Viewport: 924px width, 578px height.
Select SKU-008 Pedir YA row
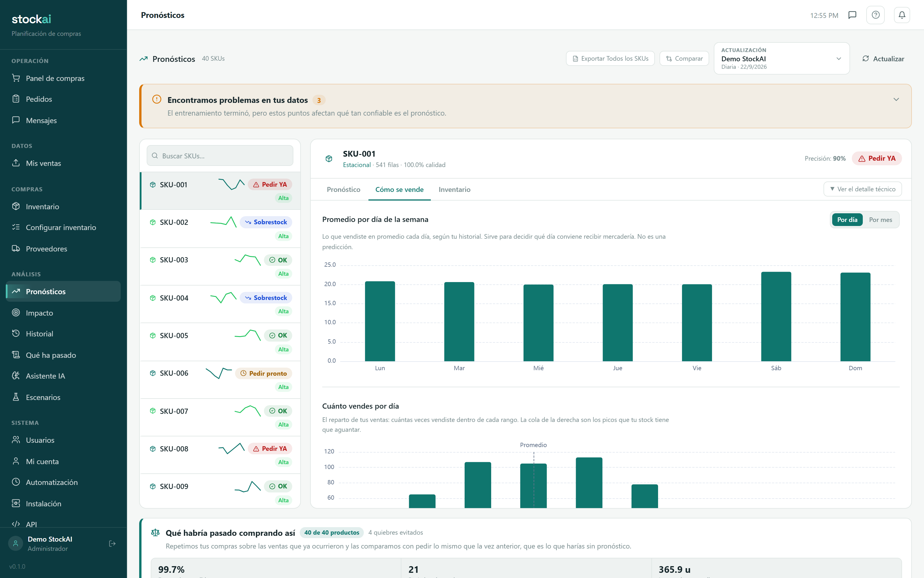pos(220,455)
